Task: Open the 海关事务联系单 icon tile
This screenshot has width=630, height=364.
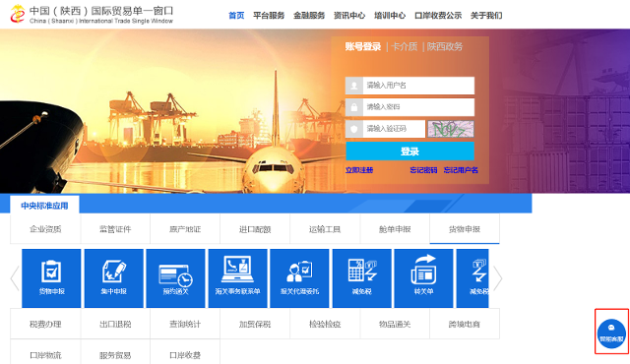Action: click(x=237, y=278)
